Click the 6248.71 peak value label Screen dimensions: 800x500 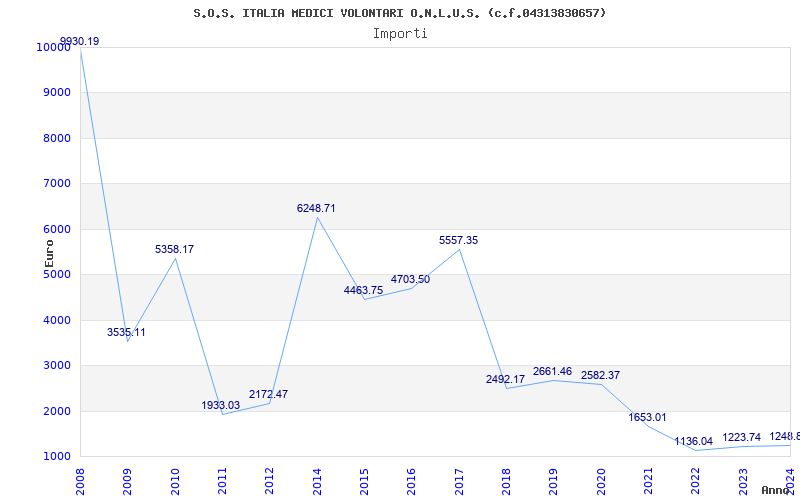pyautogui.click(x=316, y=208)
